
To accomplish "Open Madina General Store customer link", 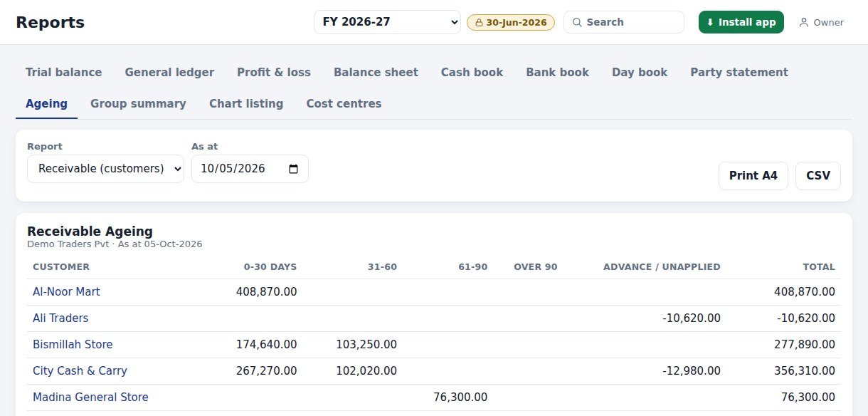I will point(90,397).
